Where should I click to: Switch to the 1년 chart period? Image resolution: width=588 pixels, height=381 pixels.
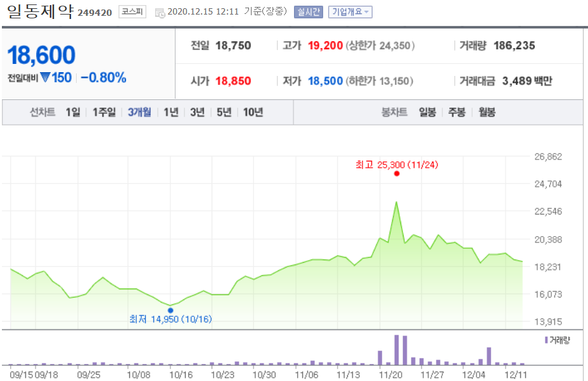pos(171,112)
